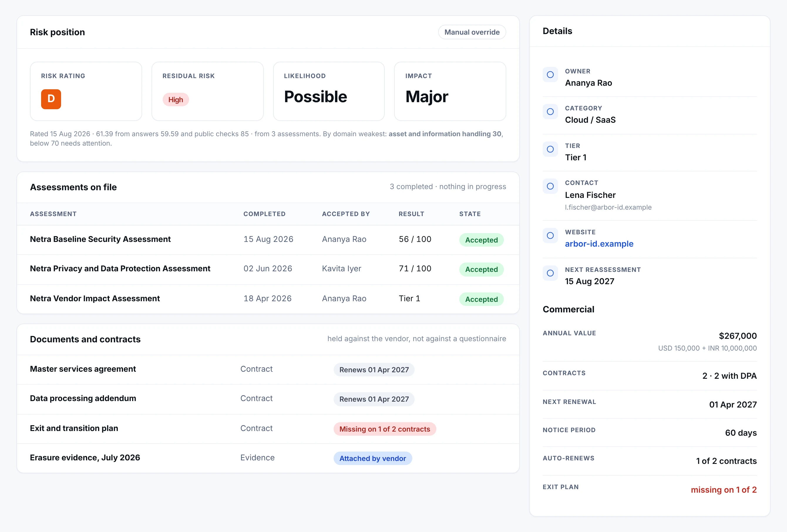Click the Accepted badge for the 71 / 100 result
The width and height of the screenshot is (787, 532).
(481, 270)
